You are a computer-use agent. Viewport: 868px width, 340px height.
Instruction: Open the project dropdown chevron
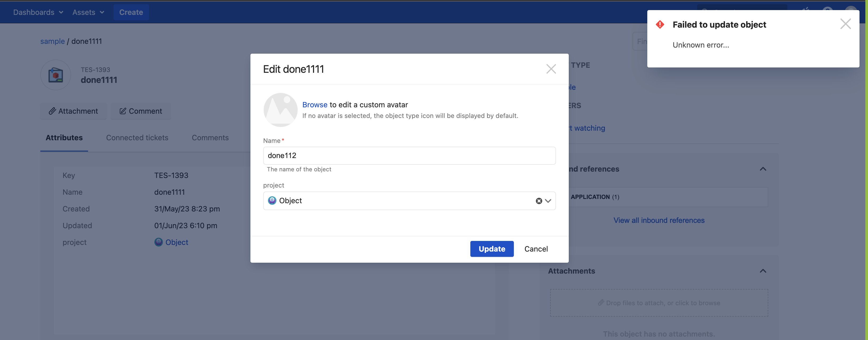[548, 201]
